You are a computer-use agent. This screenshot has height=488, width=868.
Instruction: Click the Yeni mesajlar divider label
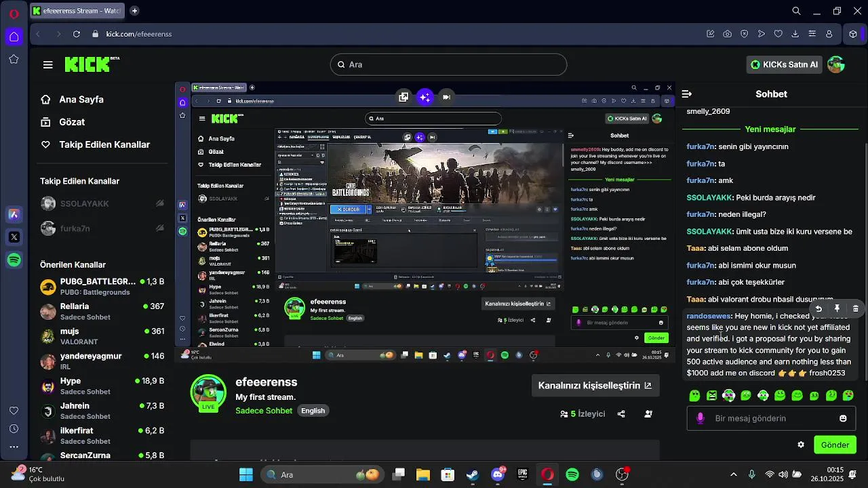(770, 129)
